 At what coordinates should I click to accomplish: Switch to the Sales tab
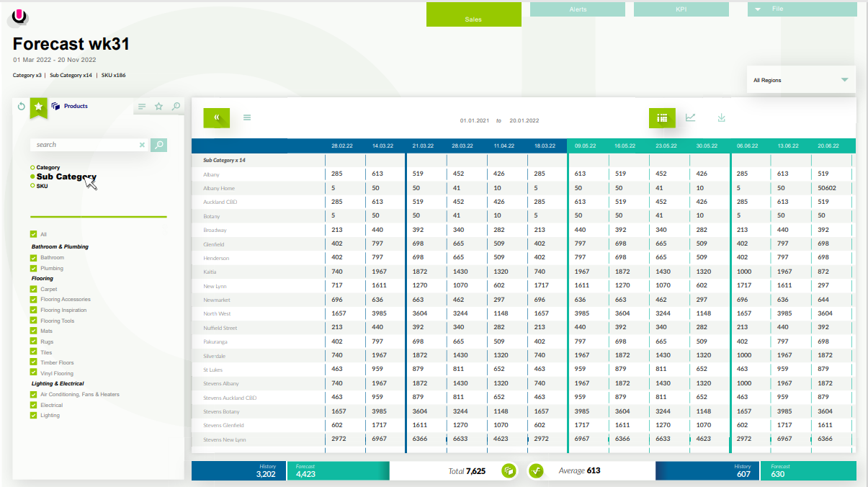pos(473,14)
